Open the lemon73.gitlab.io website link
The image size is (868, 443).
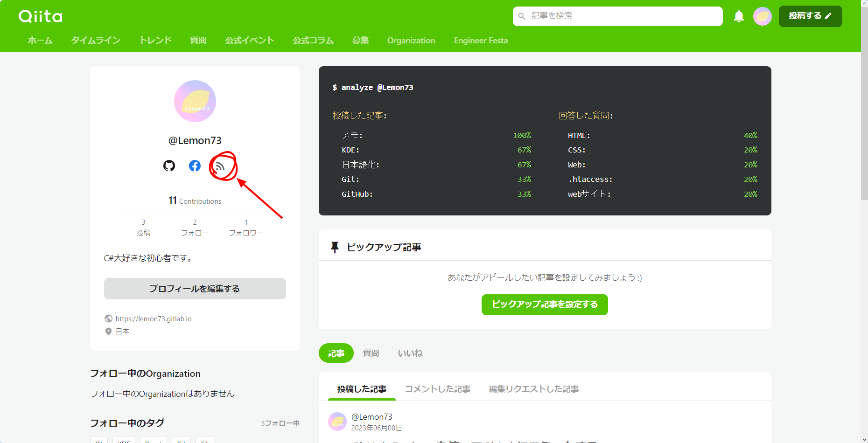[154, 318]
